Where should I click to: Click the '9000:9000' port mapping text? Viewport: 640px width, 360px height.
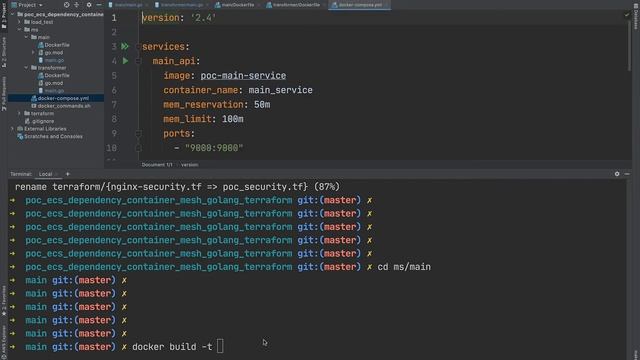tap(214, 148)
